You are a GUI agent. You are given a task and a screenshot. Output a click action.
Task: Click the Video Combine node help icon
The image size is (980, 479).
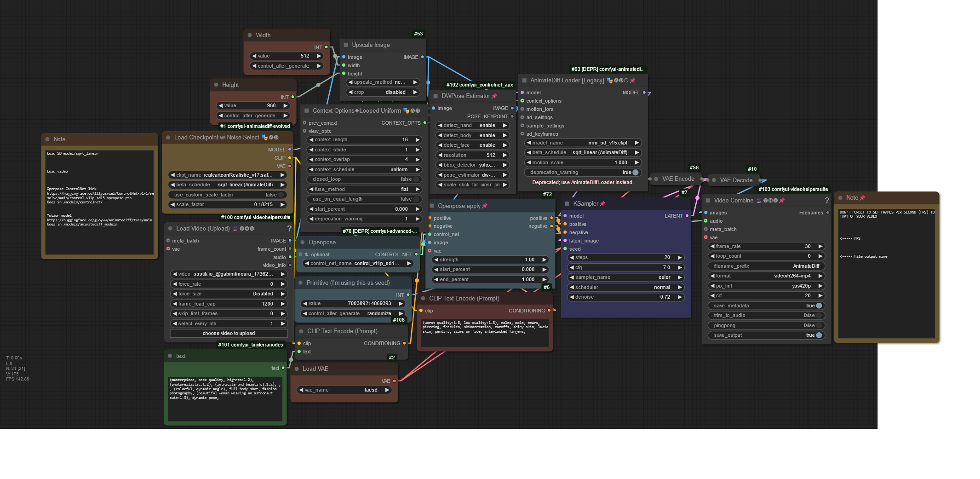826,201
